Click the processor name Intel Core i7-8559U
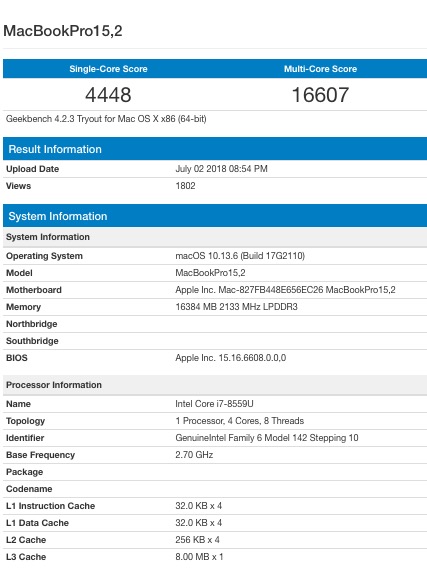 (214, 404)
